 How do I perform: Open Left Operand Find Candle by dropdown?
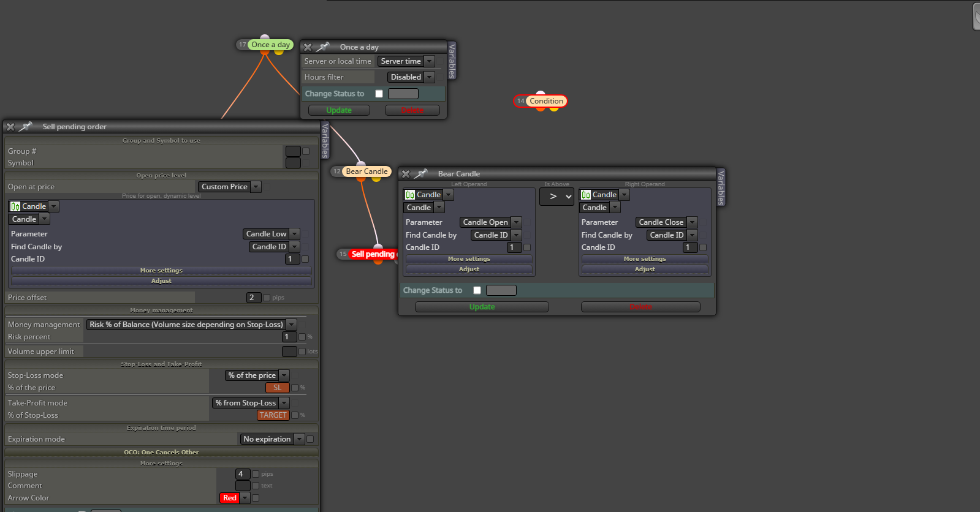(x=496, y=235)
